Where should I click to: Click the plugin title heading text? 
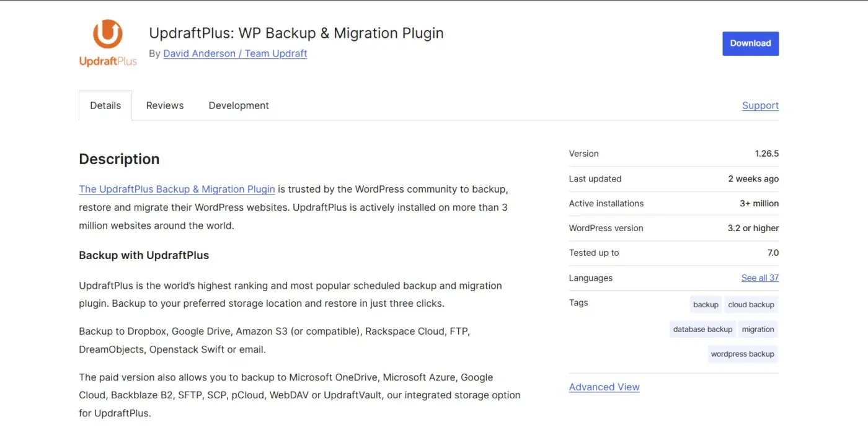(296, 33)
